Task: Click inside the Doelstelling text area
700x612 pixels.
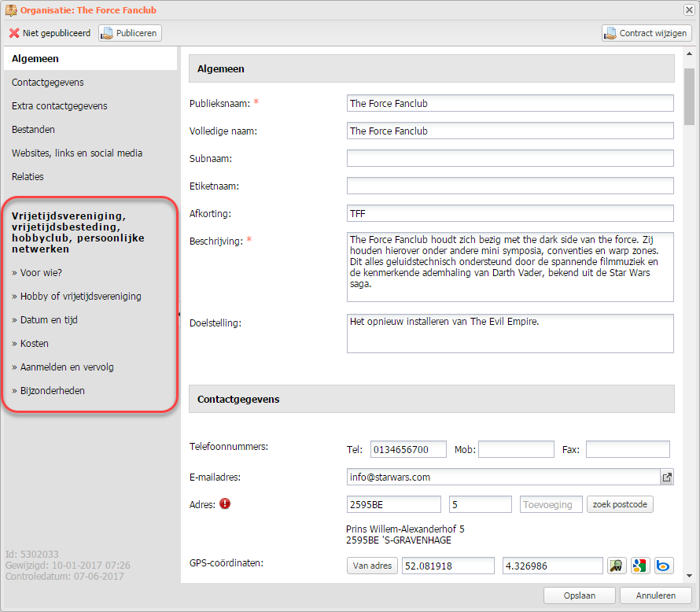Action: pyautogui.click(x=510, y=334)
